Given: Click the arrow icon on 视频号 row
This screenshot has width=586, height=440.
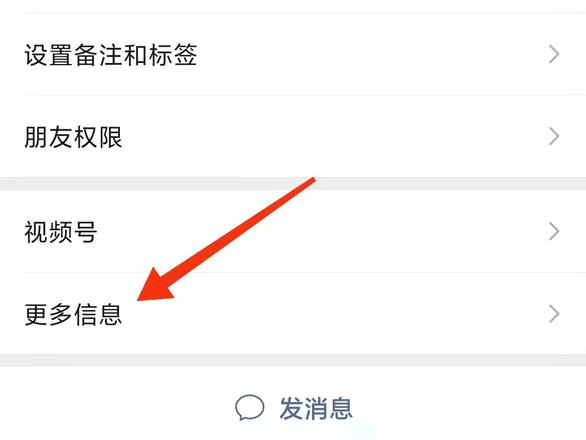Looking at the screenshot, I should tap(554, 231).
